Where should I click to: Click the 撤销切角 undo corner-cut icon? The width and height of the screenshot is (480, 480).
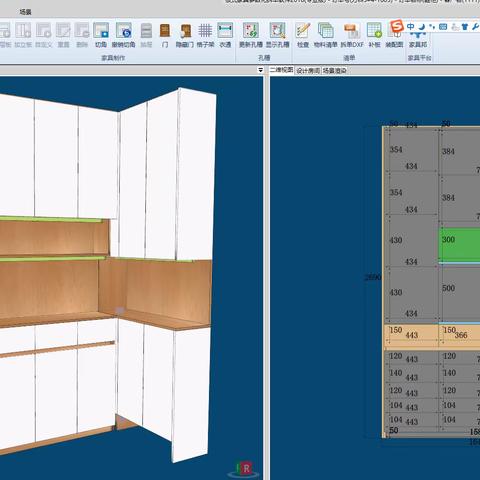pos(123,35)
